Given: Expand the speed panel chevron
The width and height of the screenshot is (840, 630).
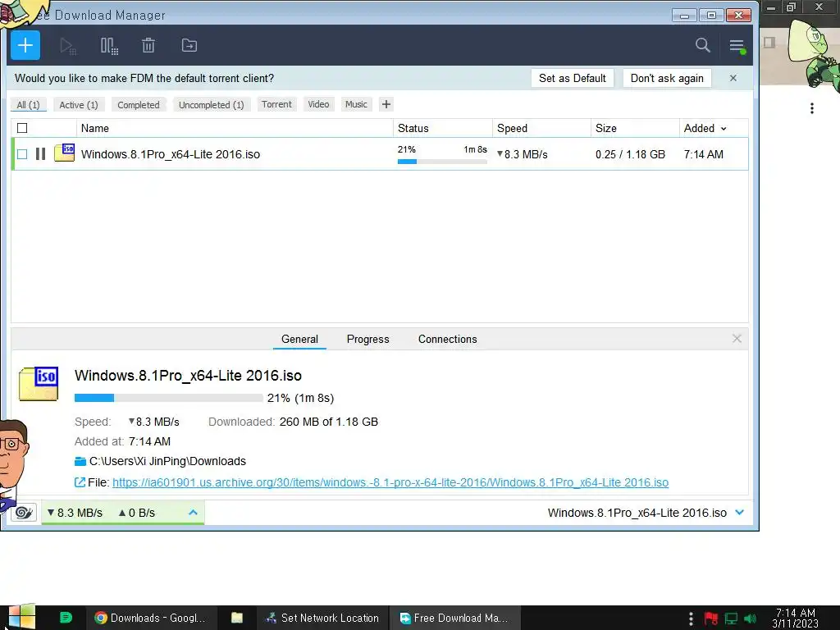Looking at the screenshot, I should point(193,513).
